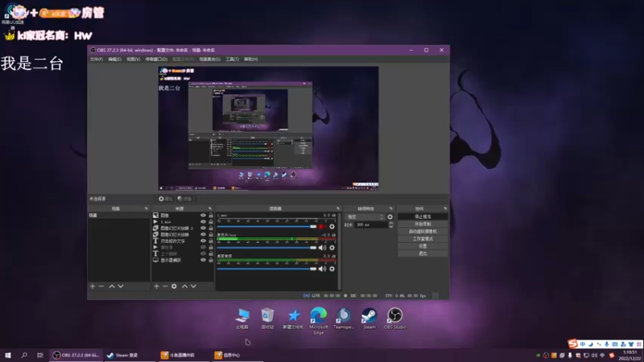Screen dimensions: 644x362
Task: Open the 渐变 transition type dropdown
Action: click(365, 216)
